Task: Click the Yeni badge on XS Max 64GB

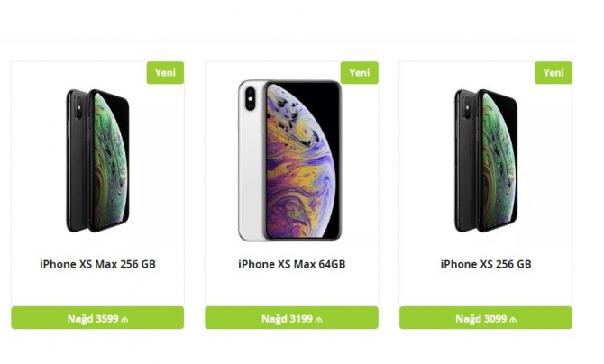Action: pos(360,72)
